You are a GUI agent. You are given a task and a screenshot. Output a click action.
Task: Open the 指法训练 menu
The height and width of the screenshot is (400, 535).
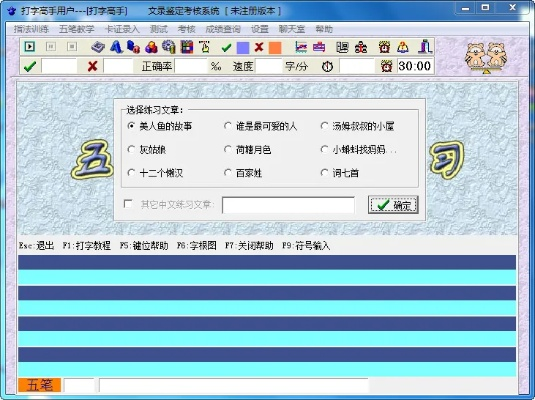pyautogui.click(x=31, y=29)
